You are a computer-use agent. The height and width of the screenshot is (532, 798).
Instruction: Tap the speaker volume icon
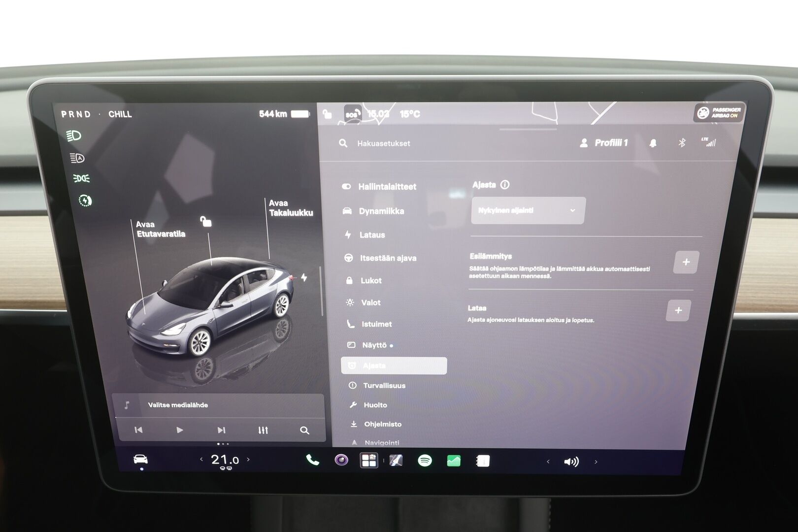[571, 462]
